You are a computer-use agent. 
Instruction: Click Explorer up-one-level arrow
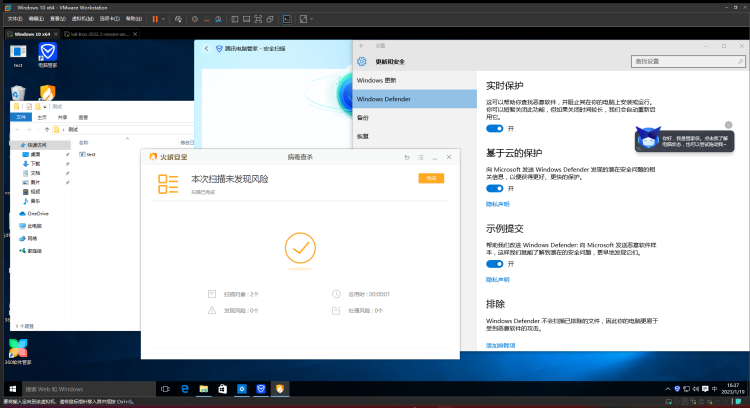point(47,130)
